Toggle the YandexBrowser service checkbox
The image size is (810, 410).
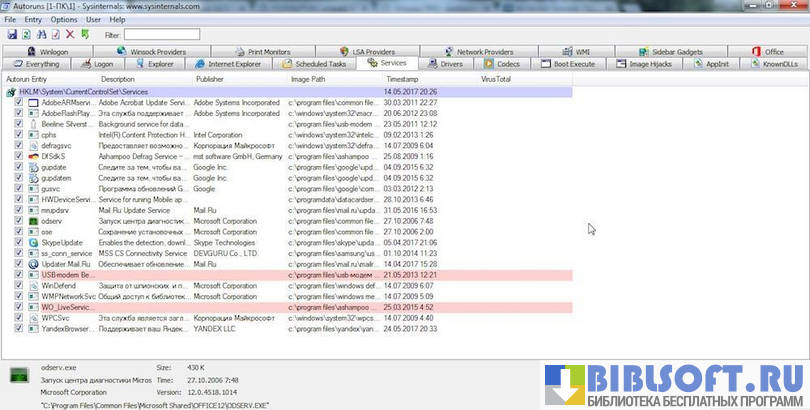click(x=19, y=329)
